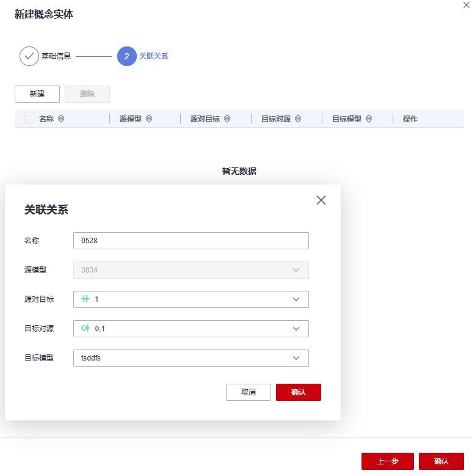Click the 新建 button

tap(37, 94)
